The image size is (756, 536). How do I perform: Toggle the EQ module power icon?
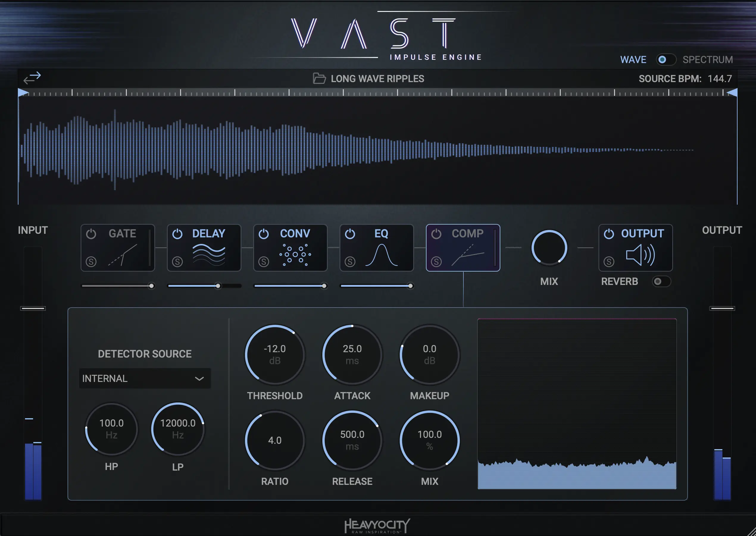click(x=350, y=234)
